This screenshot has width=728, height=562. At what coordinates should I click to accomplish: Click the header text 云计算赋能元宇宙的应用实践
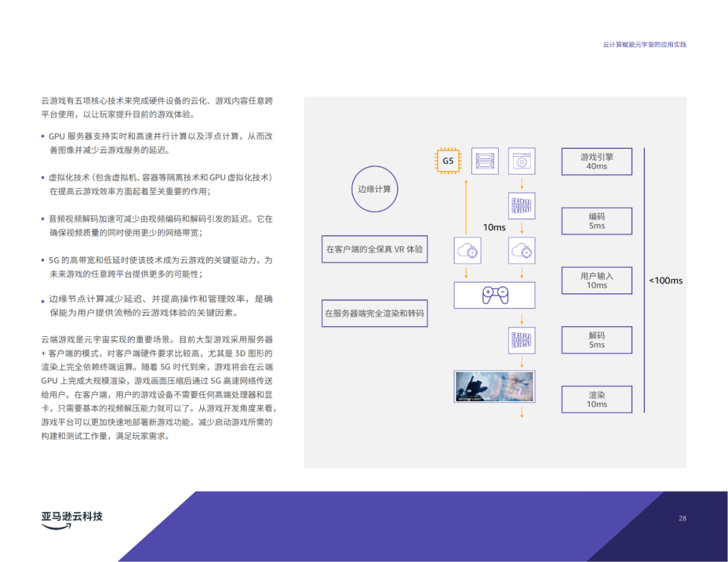tap(644, 44)
